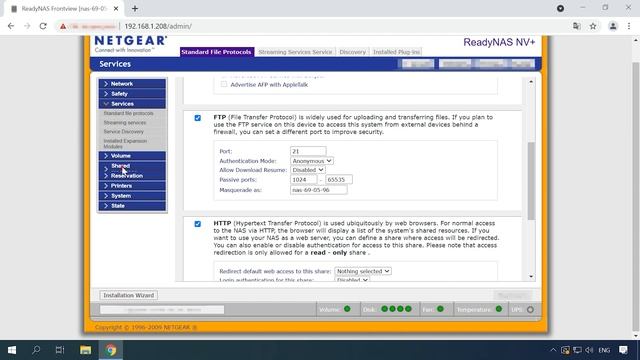640x360 pixels.
Task: Open Windows taskbar search
Action: pos(36,350)
